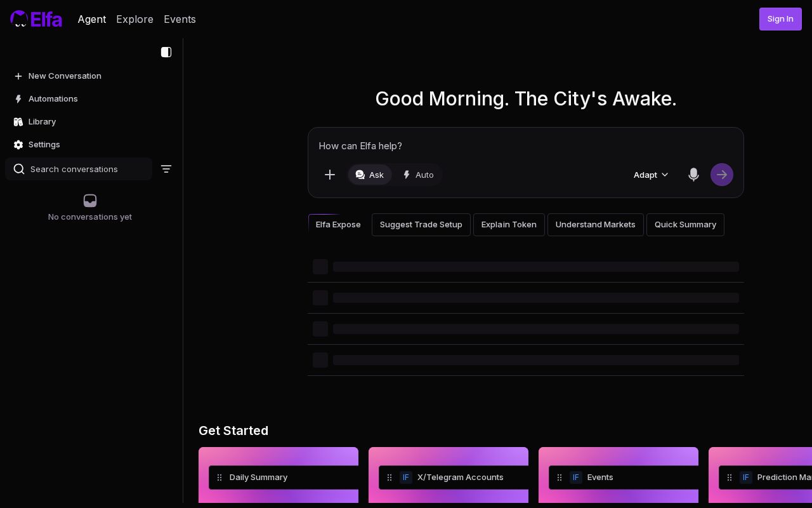
Task: Click the 'No conversations yet' text
Action: coord(90,217)
